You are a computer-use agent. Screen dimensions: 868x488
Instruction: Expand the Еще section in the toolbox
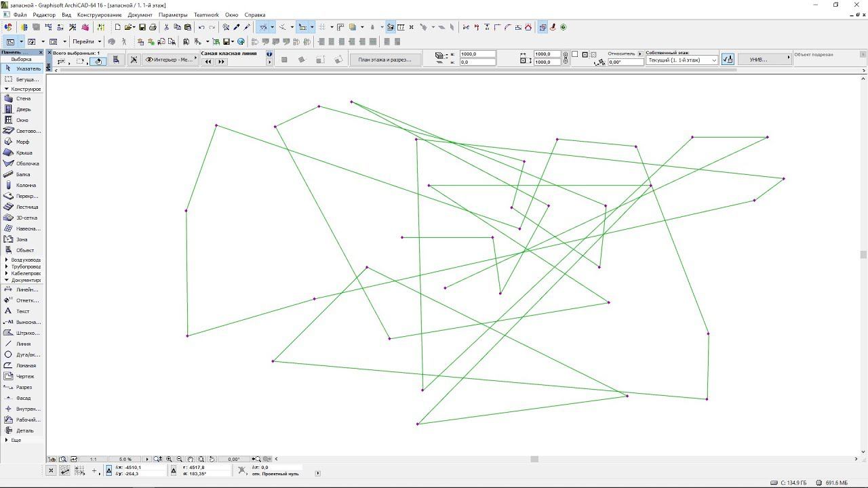(x=7, y=440)
